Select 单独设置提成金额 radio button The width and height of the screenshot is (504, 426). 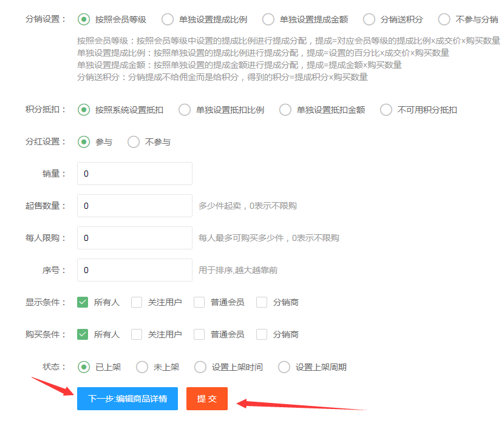coord(268,19)
